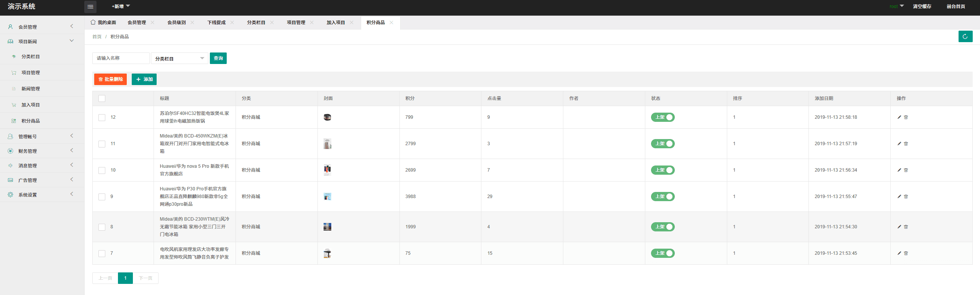Toggle 上架 switch for row 12

pos(663,117)
